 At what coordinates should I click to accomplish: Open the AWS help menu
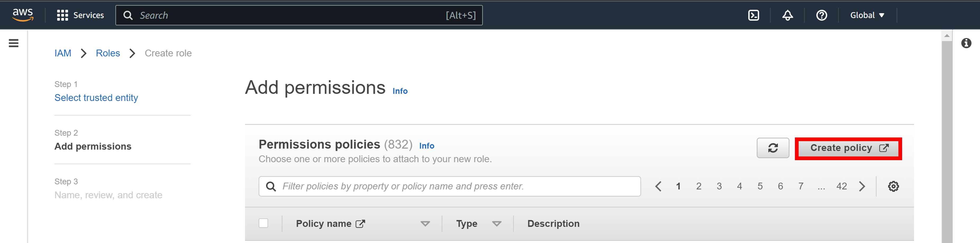click(x=822, y=15)
